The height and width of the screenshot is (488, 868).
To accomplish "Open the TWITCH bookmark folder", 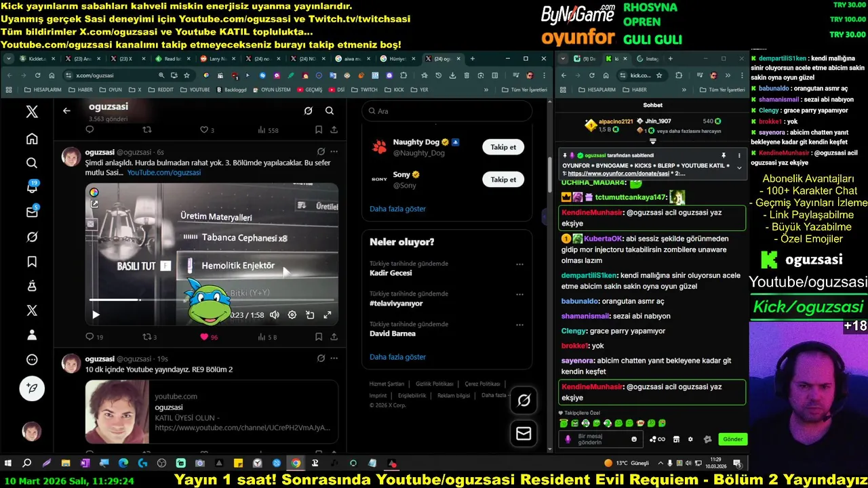I will (364, 89).
